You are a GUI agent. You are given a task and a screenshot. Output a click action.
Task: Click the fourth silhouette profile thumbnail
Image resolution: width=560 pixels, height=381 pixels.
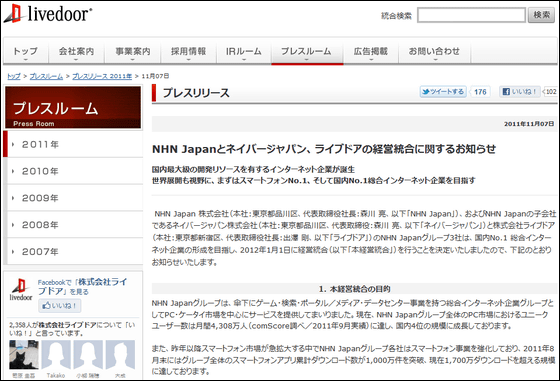point(120,355)
